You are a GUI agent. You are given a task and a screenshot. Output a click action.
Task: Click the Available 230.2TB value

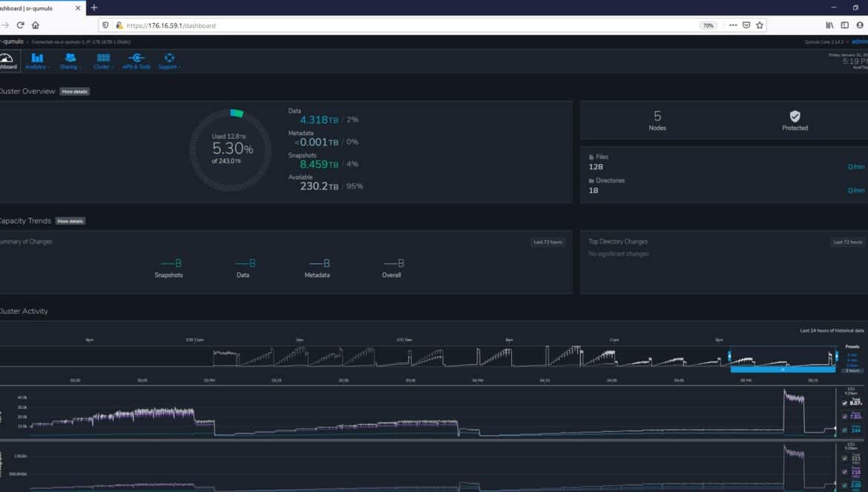[x=319, y=186]
